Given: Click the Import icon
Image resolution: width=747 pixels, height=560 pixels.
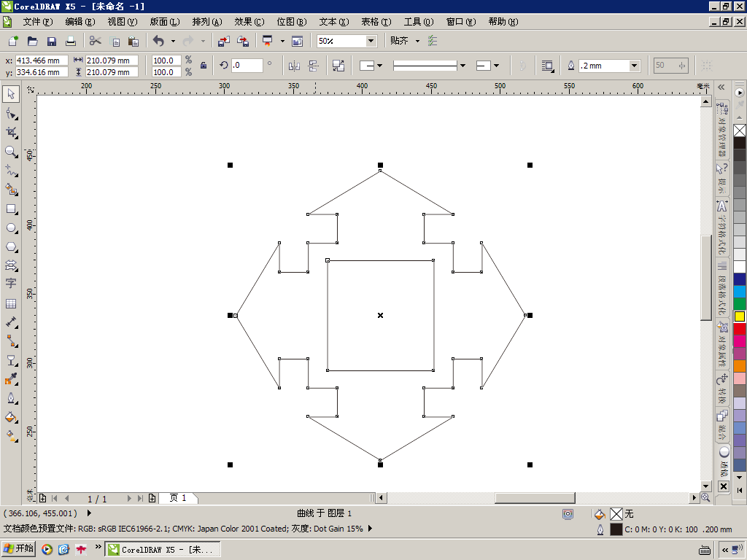Looking at the screenshot, I should (223, 41).
